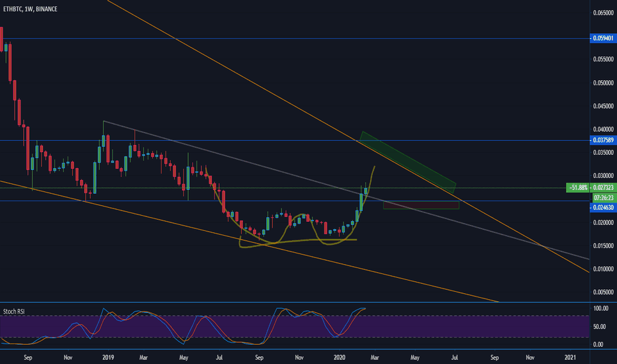The height and width of the screenshot is (364, 617).
Task: Select the horizontal line at 0.037589
Action: click(x=295, y=140)
